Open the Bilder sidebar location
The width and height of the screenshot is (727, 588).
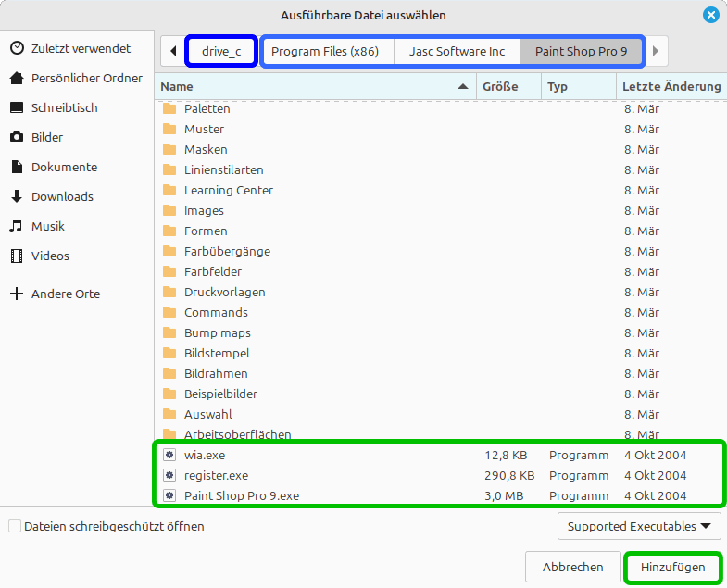click(47, 137)
